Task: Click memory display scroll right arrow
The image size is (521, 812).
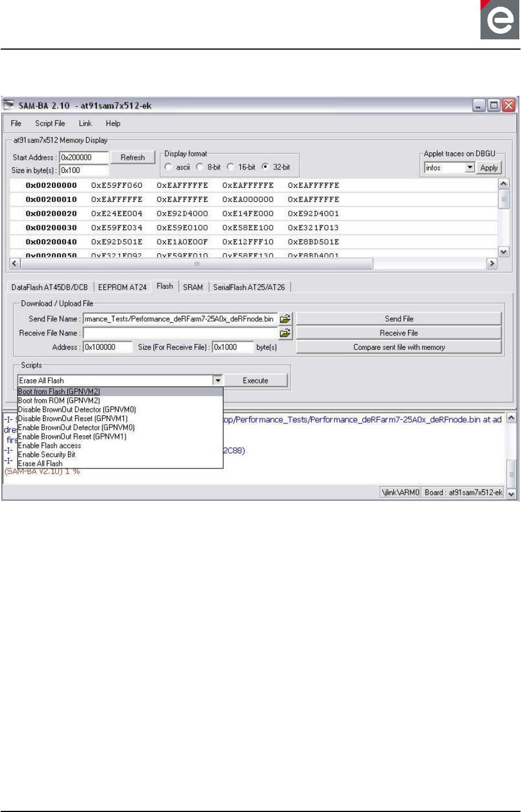Action: tap(492, 264)
